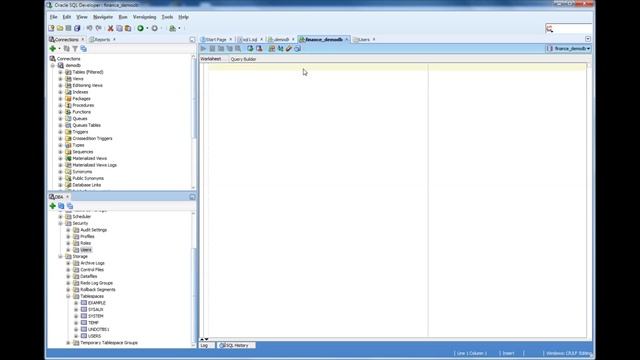The height and width of the screenshot is (360, 640).
Task: Select the Materialized Views node
Action: (89, 158)
